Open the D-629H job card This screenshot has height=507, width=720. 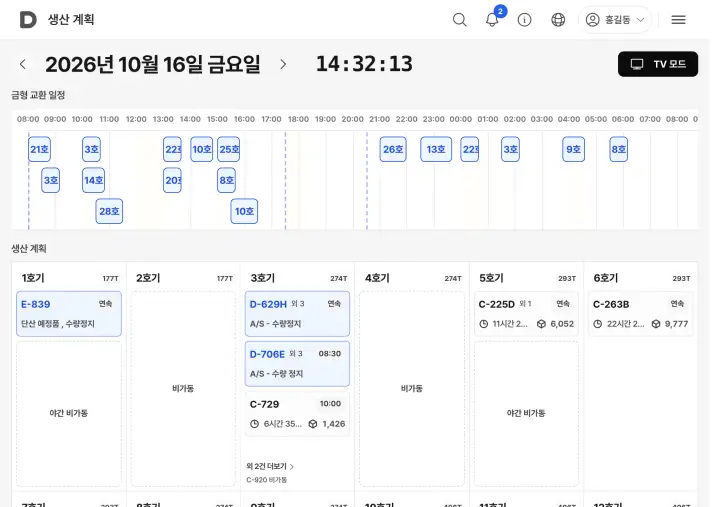coord(297,314)
